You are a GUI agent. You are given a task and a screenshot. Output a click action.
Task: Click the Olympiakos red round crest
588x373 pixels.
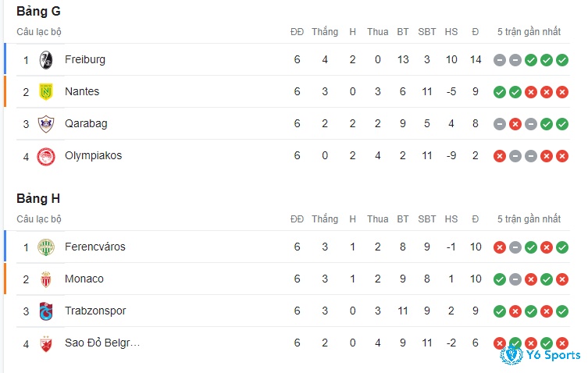click(46, 156)
